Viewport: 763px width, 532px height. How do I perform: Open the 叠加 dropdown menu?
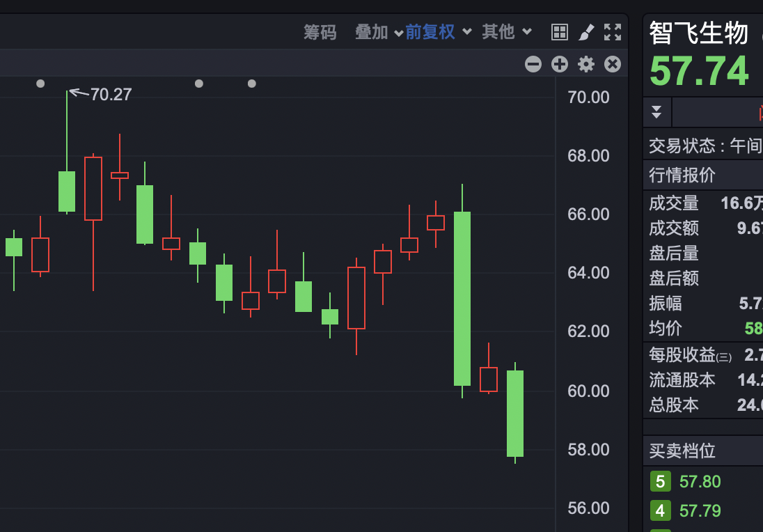[398, 32]
